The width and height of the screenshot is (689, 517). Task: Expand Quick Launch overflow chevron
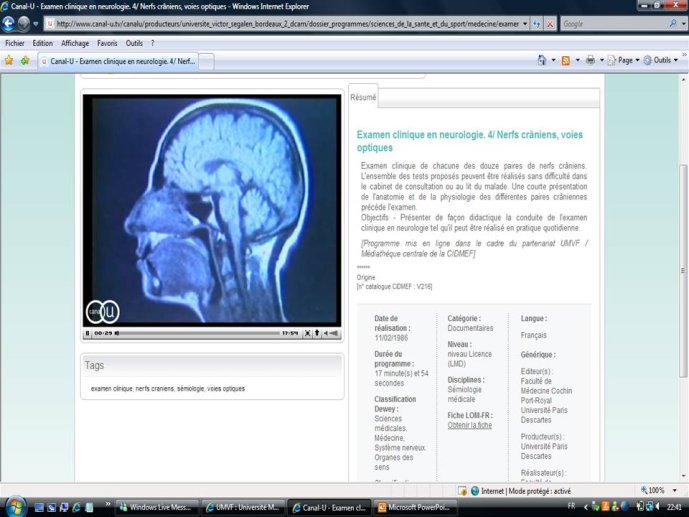tap(108, 504)
